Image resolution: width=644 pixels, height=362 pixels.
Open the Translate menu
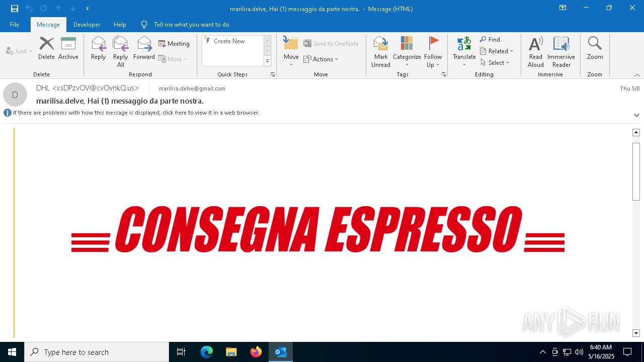pyautogui.click(x=464, y=52)
